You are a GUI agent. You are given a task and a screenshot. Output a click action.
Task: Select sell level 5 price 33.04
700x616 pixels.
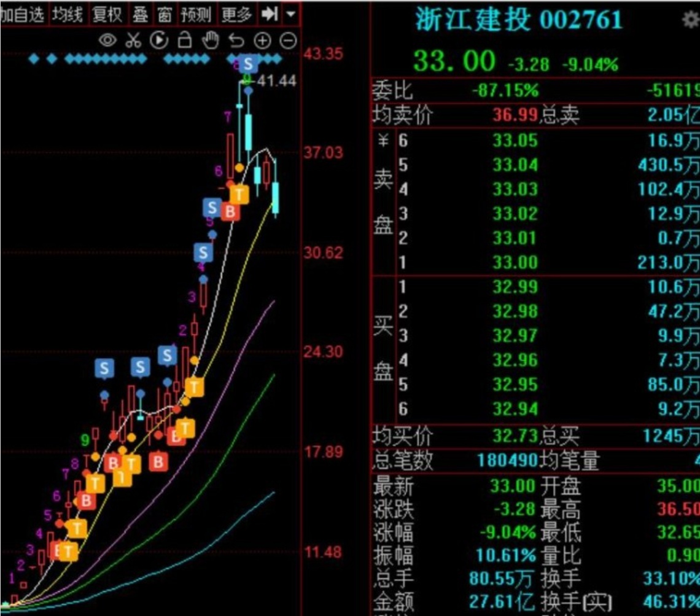(515, 165)
